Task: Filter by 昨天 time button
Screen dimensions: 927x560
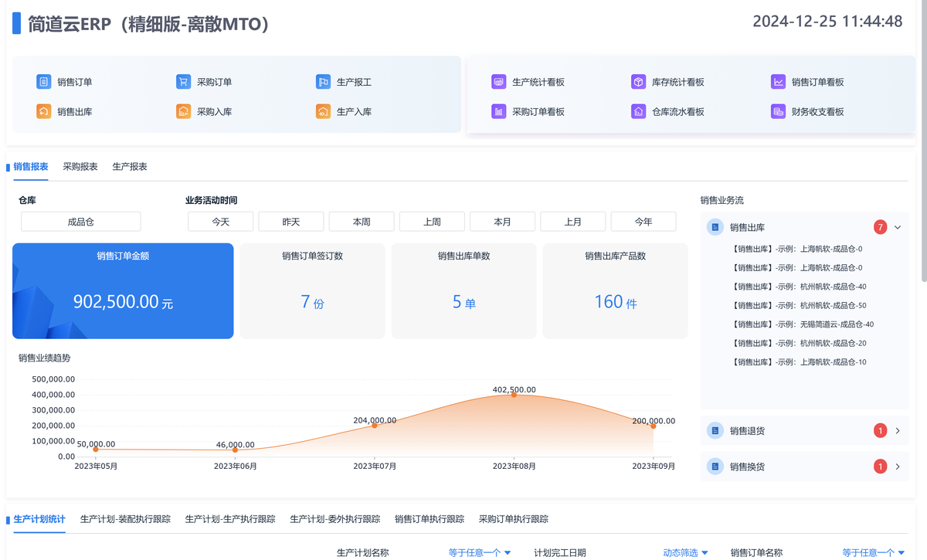Action: coord(291,222)
